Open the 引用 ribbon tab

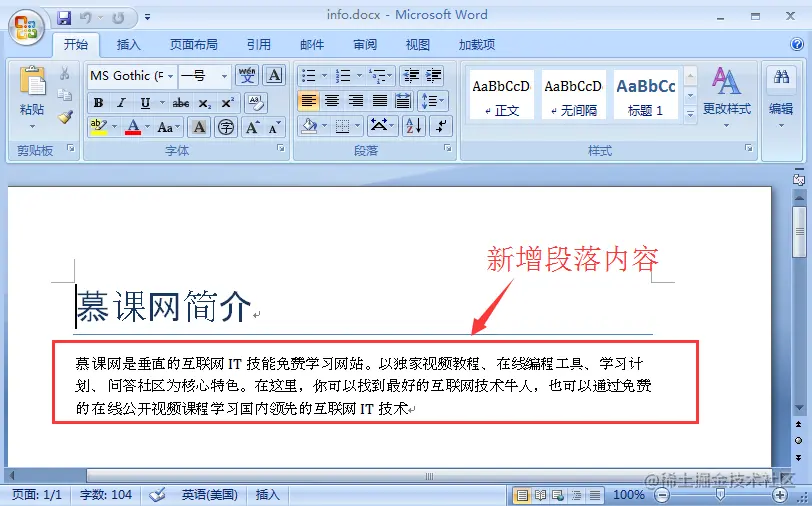(x=258, y=45)
